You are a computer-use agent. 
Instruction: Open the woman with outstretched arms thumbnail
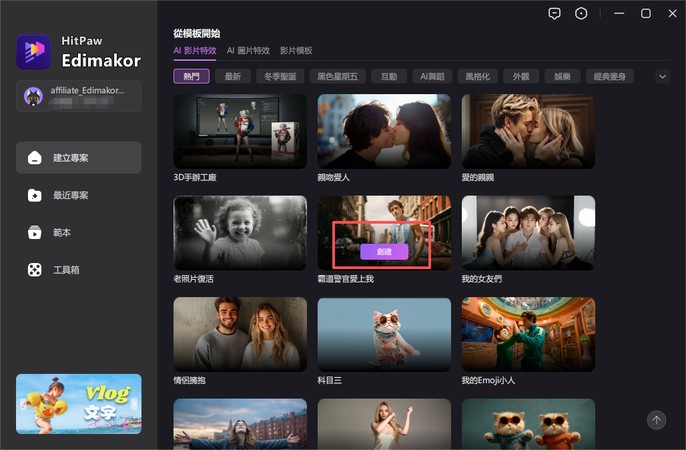[x=240, y=424]
